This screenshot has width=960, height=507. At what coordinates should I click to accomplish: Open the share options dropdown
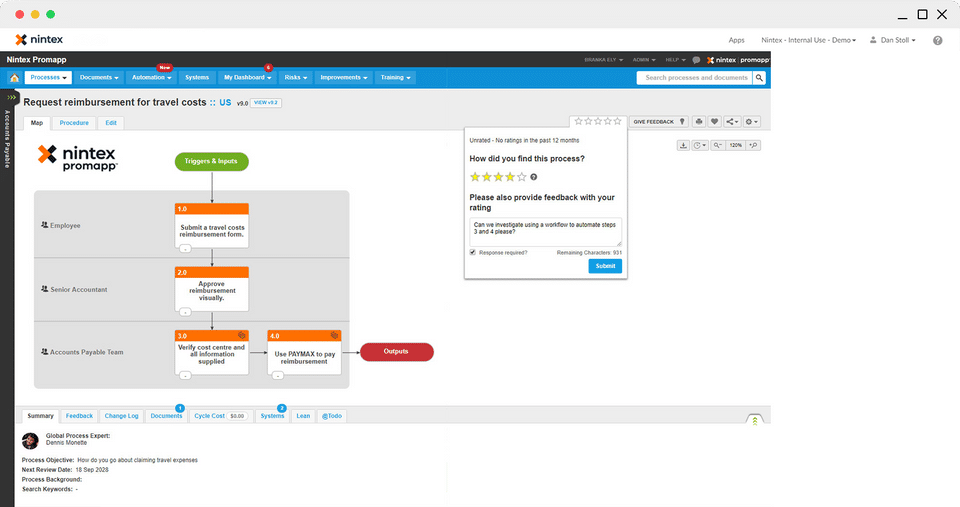pos(732,122)
